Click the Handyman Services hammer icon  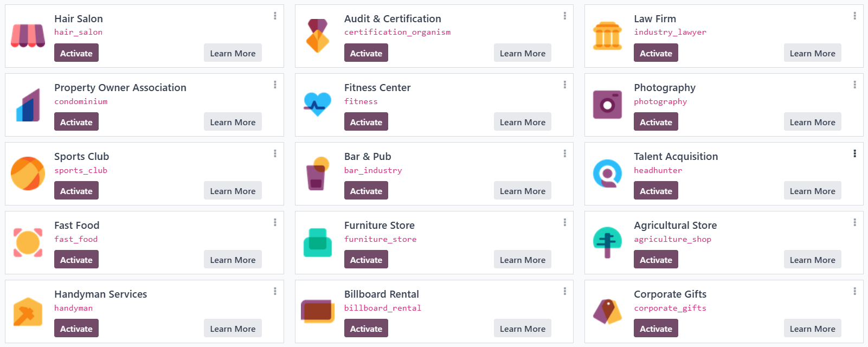[x=28, y=311]
